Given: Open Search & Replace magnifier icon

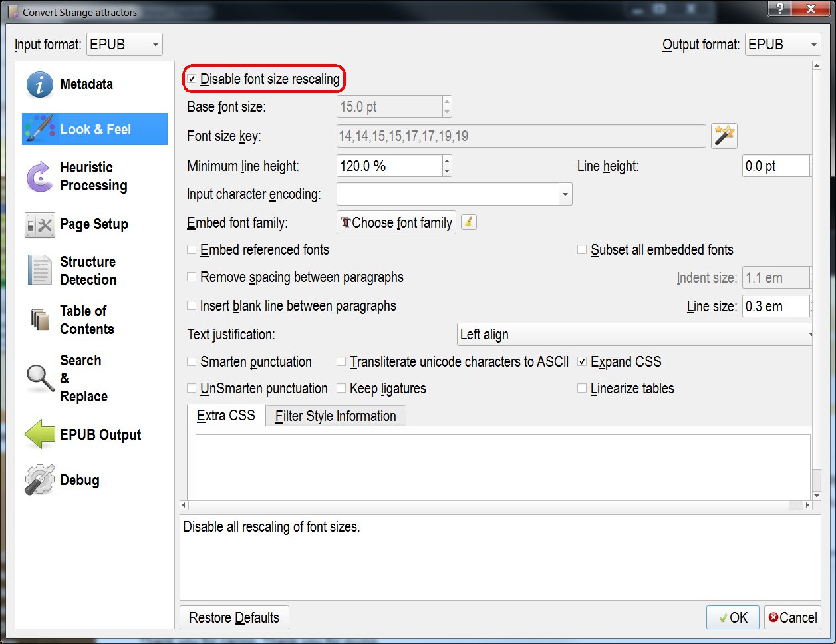Looking at the screenshot, I should pos(40,378).
